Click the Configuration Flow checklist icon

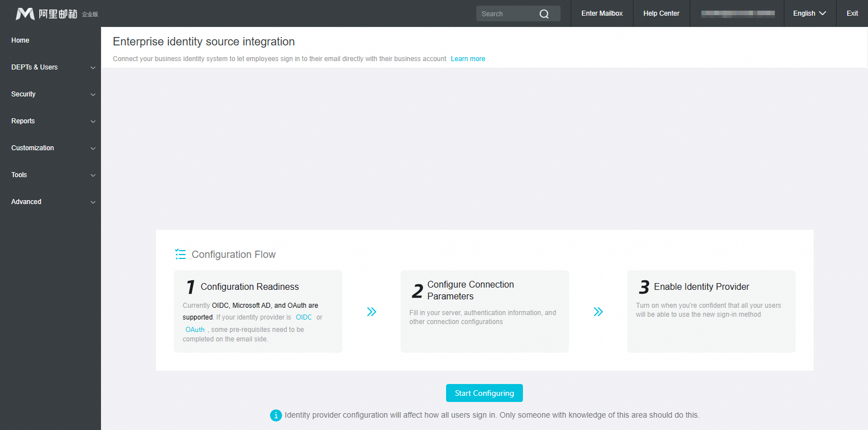(180, 254)
